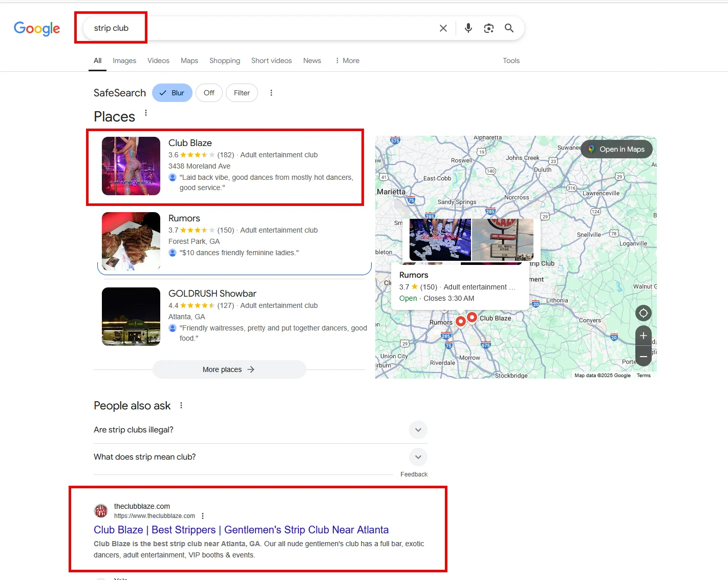Click Rumors map card right sign photo

pyautogui.click(x=503, y=240)
